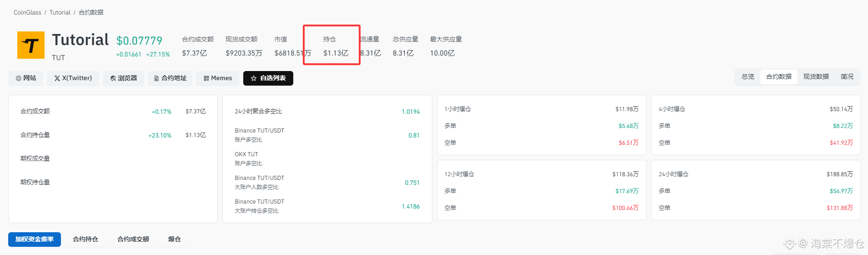
Task: Click the 网站 button label
Action: pos(30,78)
